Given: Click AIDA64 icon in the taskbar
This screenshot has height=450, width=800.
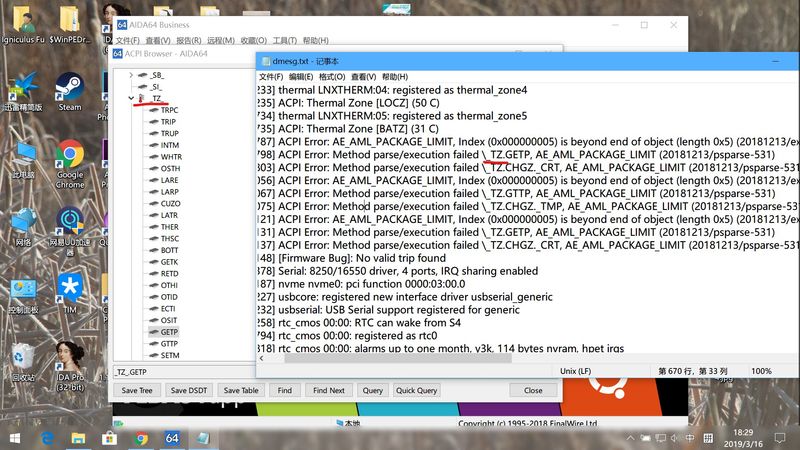Looking at the screenshot, I should coord(172,438).
